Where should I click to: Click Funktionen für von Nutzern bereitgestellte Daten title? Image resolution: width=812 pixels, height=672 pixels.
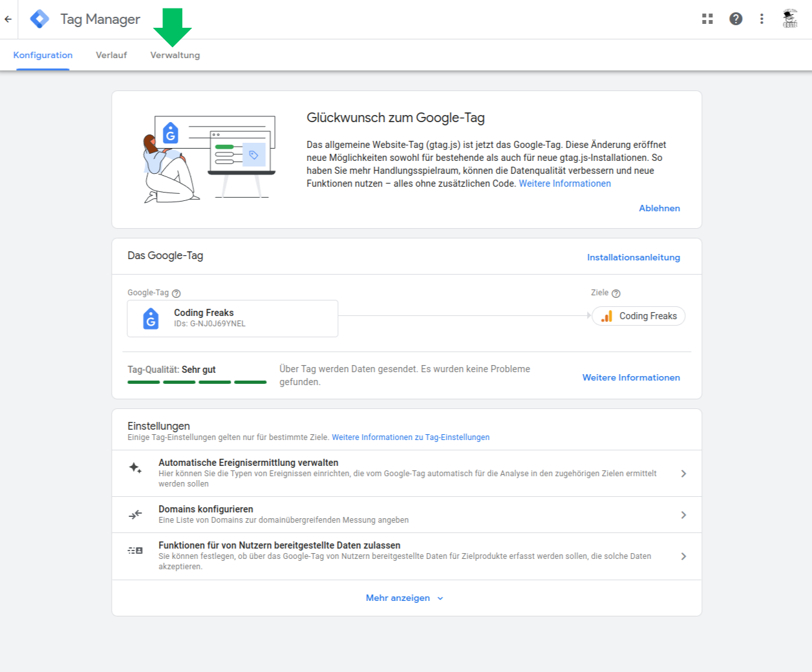[279, 545]
